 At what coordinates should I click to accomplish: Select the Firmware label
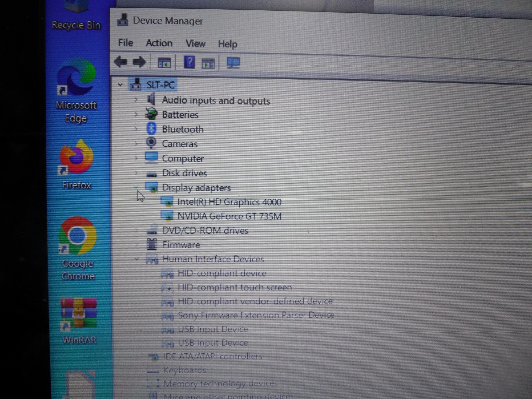pyautogui.click(x=181, y=245)
